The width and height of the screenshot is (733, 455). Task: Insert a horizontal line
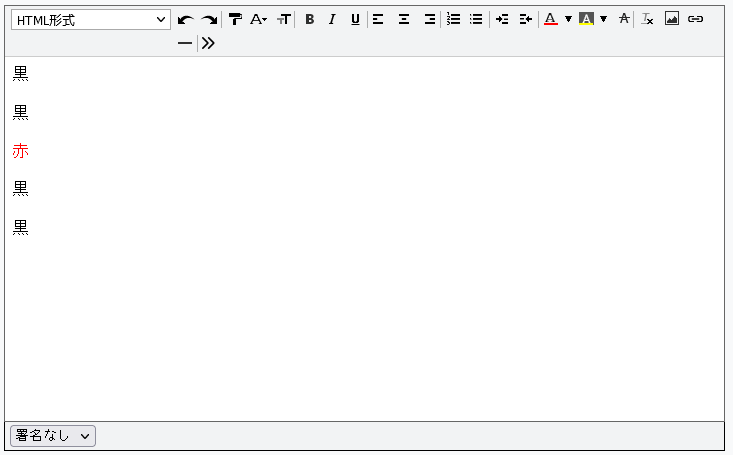185,43
